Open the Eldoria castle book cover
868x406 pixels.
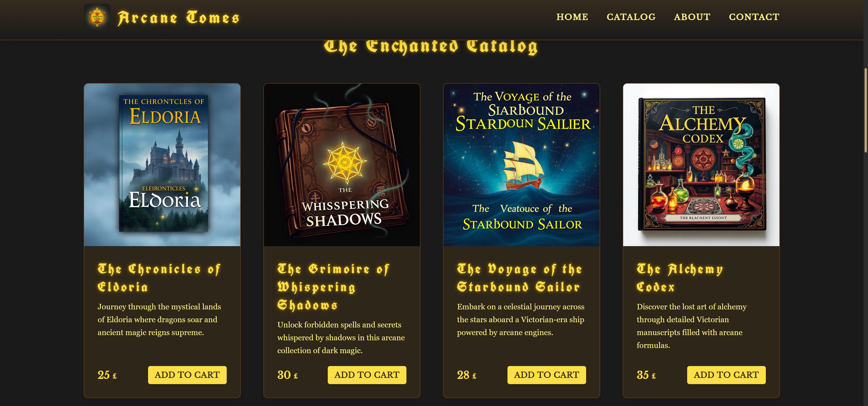[x=162, y=165]
